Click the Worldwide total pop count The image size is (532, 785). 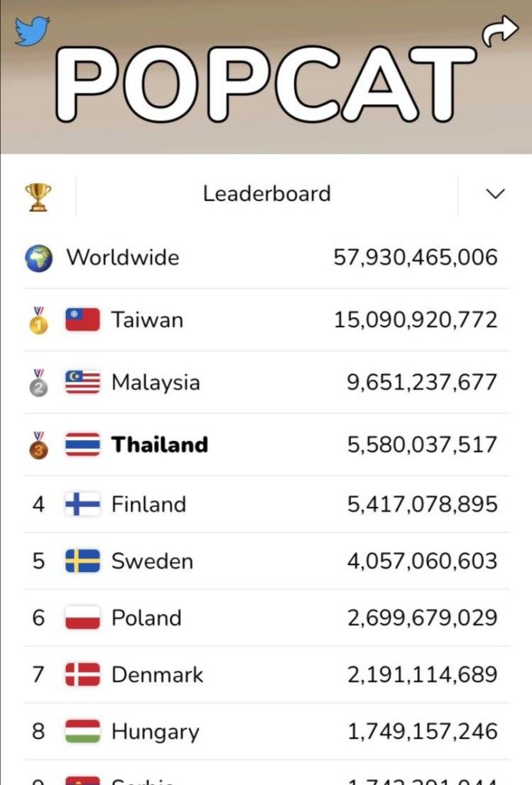click(x=415, y=258)
